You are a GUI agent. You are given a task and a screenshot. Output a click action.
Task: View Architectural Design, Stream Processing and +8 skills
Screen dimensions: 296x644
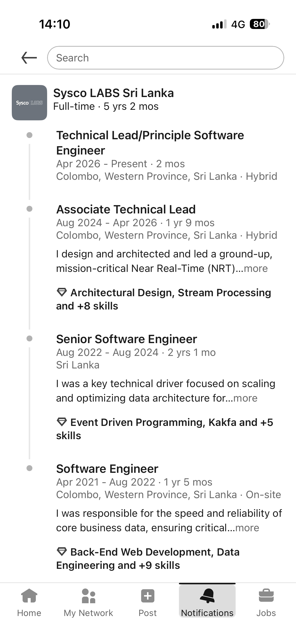tap(164, 299)
